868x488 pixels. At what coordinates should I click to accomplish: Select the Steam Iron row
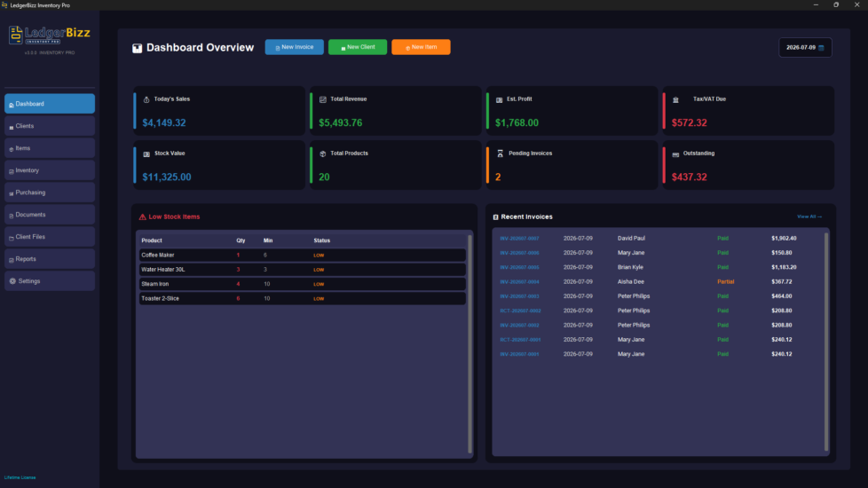(x=303, y=284)
